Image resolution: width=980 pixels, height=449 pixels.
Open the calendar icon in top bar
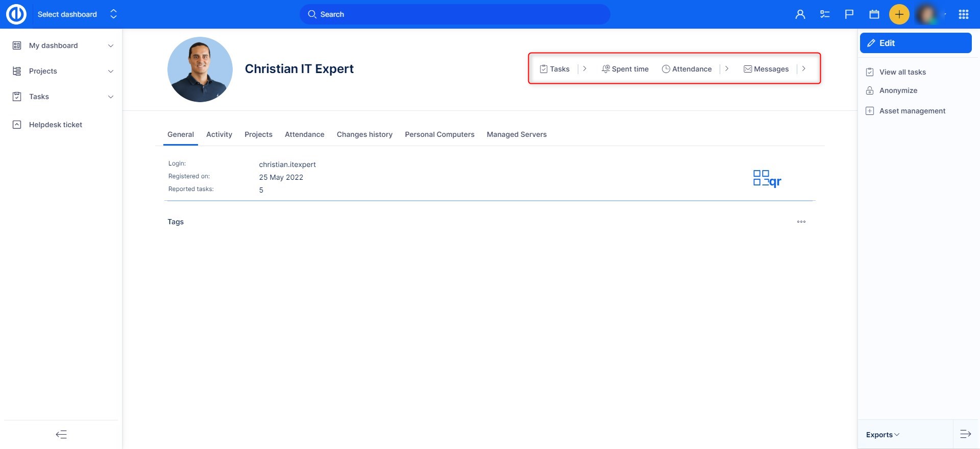point(874,14)
